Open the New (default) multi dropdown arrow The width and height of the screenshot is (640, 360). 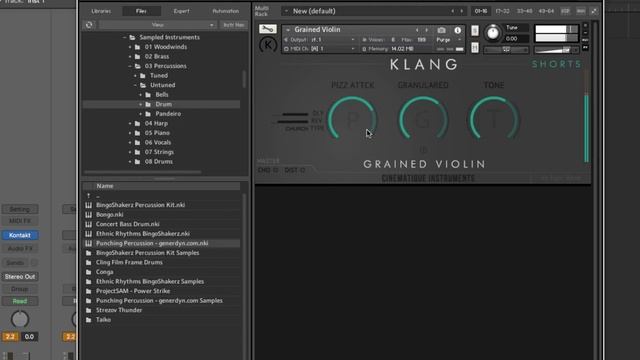(286, 11)
